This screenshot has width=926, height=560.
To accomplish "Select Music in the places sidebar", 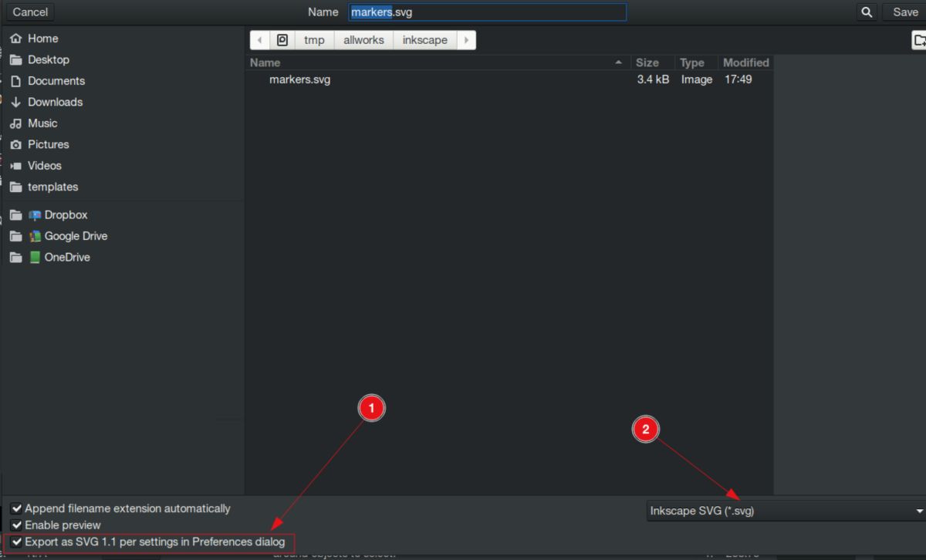I will tap(42, 123).
